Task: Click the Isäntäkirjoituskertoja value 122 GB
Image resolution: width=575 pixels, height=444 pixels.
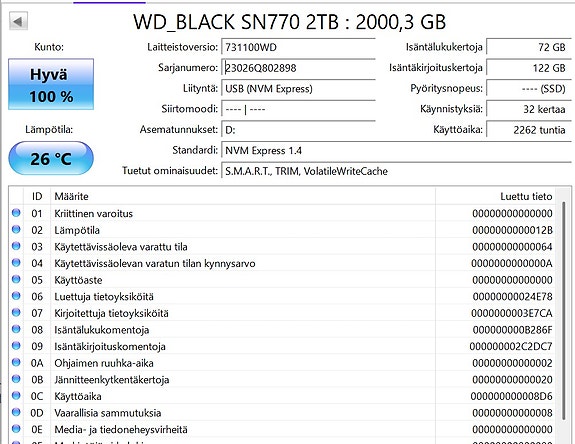Action: tap(529, 68)
